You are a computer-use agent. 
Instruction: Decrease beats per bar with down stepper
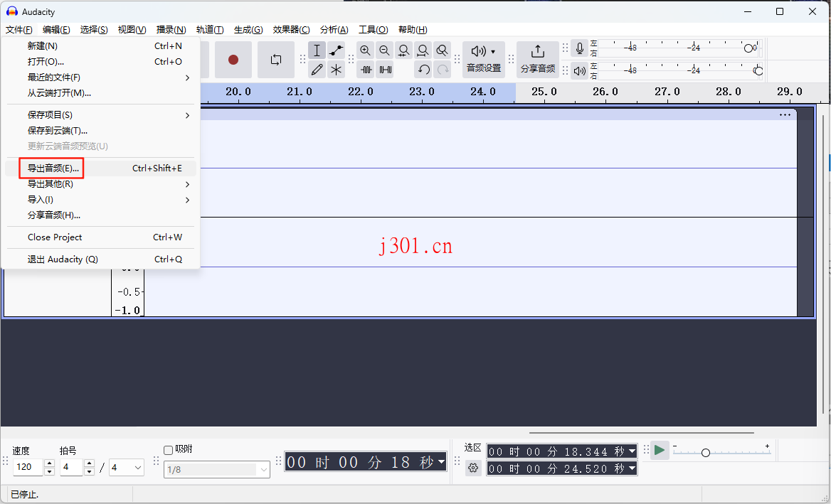point(90,472)
